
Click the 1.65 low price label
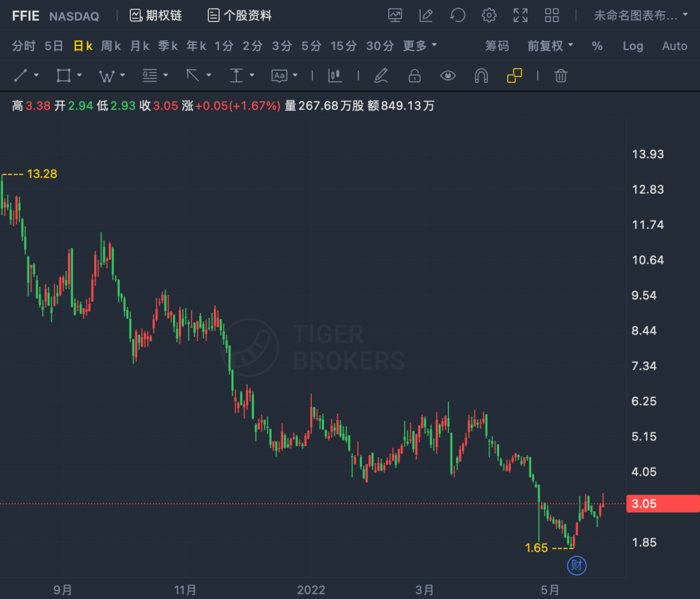tap(537, 548)
